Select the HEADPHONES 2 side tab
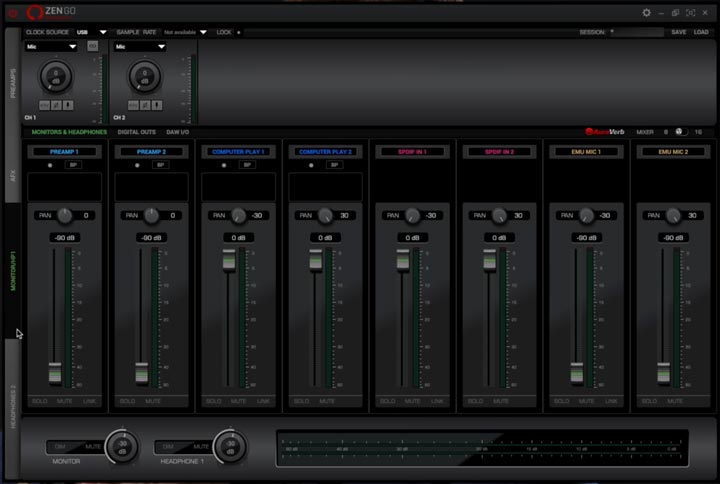Image resolution: width=720 pixels, height=484 pixels. [x=13, y=407]
